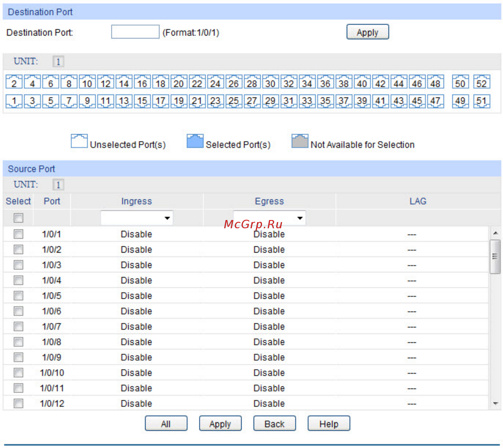Select port 34 icon in the port grid
The height and width of the screenshot is (448, 503).
[x=307, y=82]
